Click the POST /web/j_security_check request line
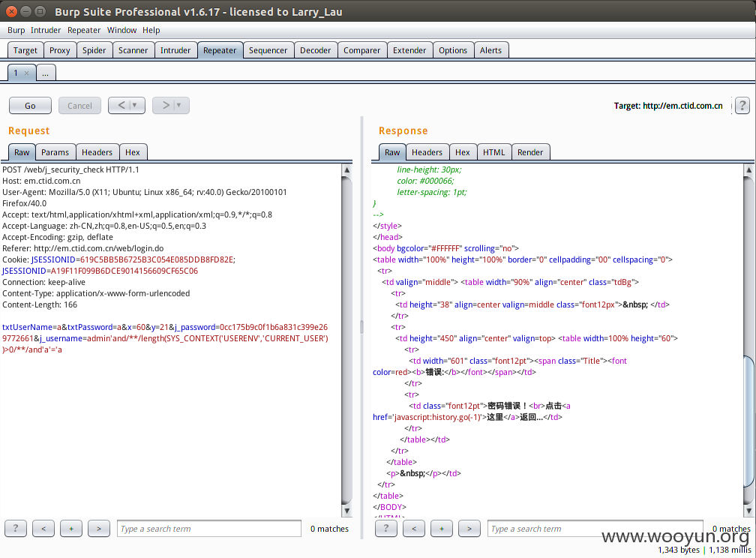Viewport: 756px width, 558px height. 70,169
